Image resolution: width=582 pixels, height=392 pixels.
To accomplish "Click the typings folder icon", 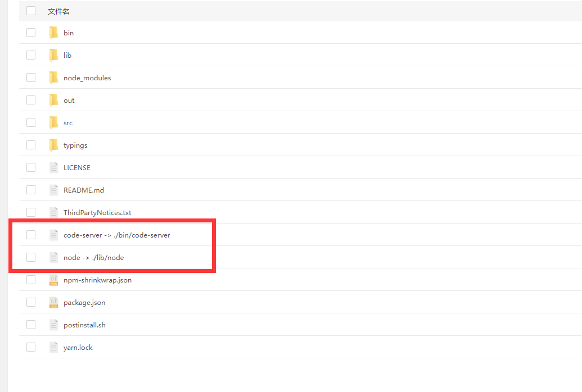I will coord(53,145).
